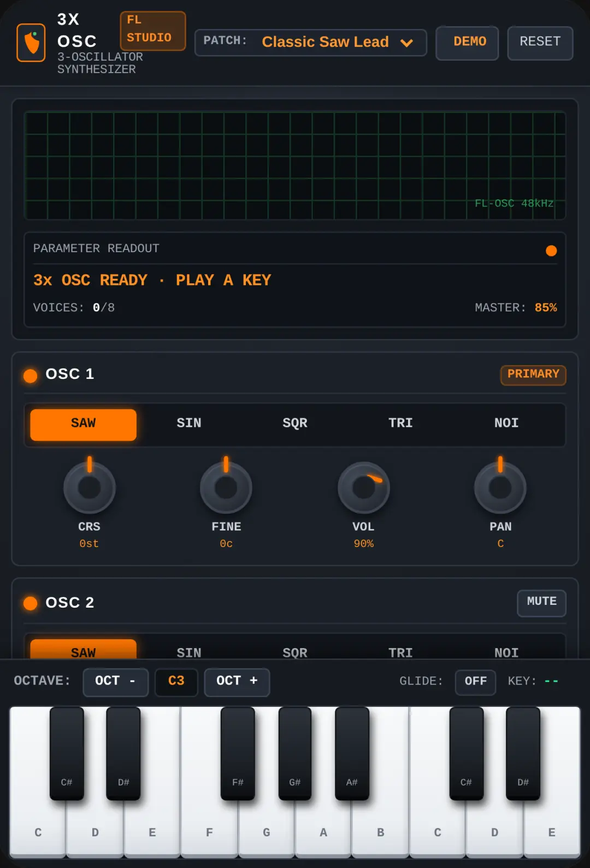Click the 90% volume value
590x868 pixels.
click(x=364, y=544)
